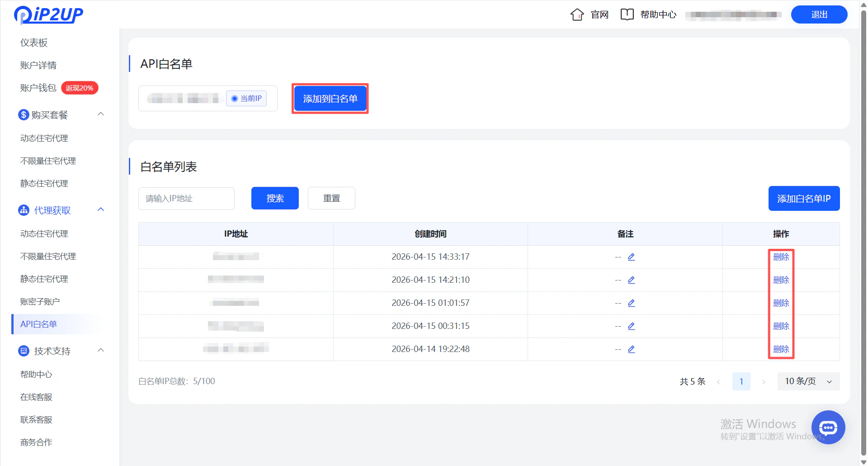This screenshot has width=868, height=466.
Task: Click the edit pencil in the 19:22:48 row
Action: click(631, 349)
